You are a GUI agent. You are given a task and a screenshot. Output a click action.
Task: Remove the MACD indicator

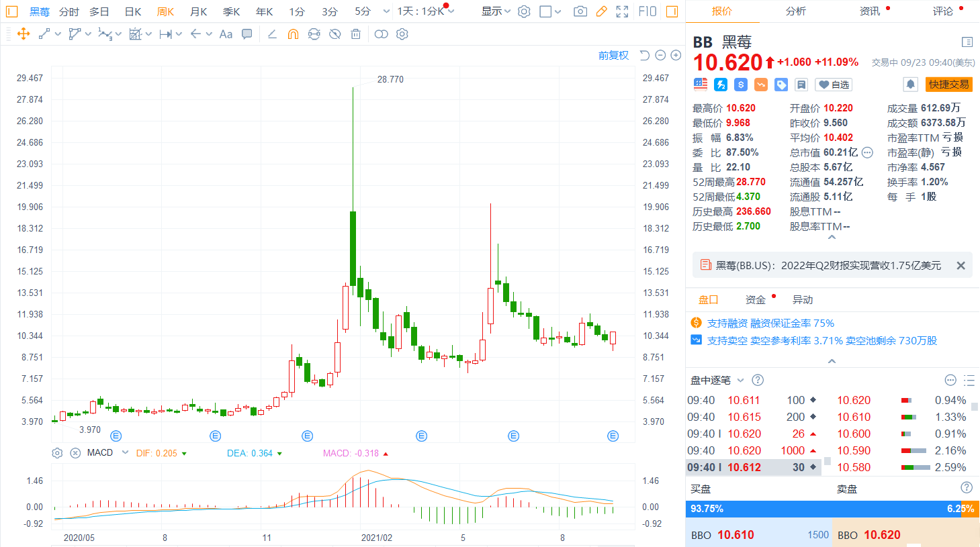(75, 453)
